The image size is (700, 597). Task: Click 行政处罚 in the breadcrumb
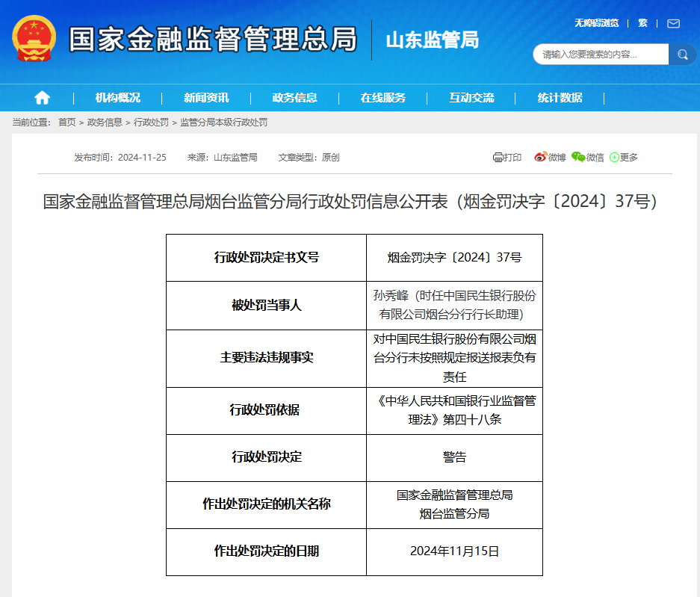[152, 123]
